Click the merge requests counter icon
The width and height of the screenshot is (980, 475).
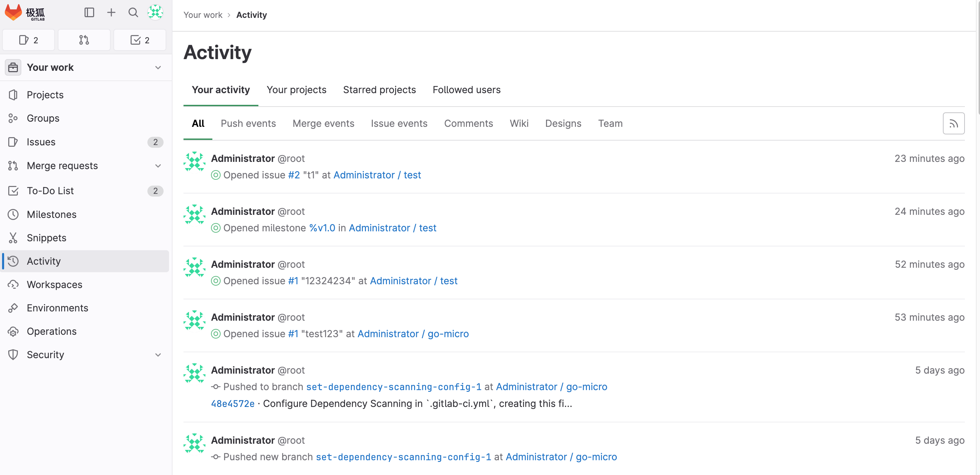tap(84, 40)
